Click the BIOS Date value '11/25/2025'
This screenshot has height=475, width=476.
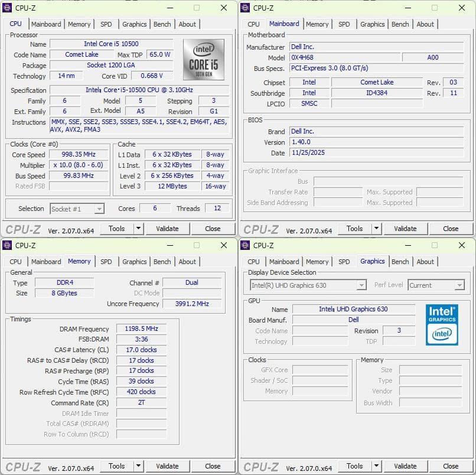376,153
